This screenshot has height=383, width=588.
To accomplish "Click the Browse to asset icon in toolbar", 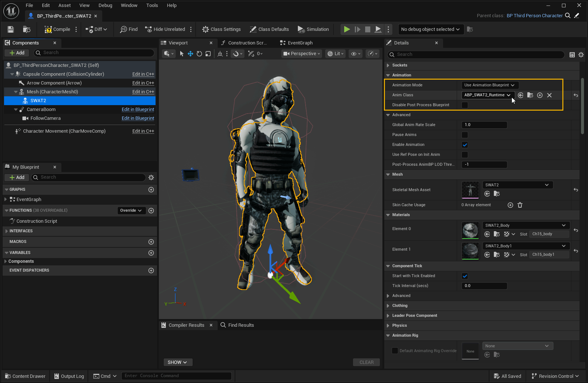I will [x=26, y=29].
